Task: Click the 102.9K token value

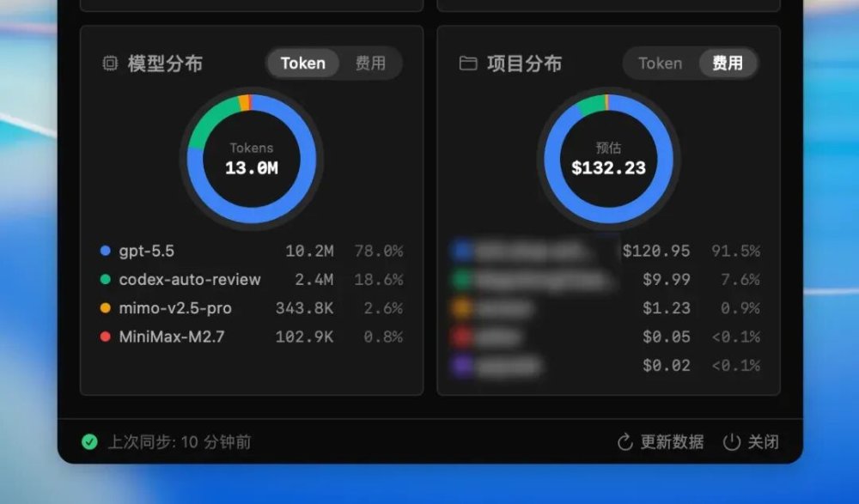Action: click(x=305, y=337)
